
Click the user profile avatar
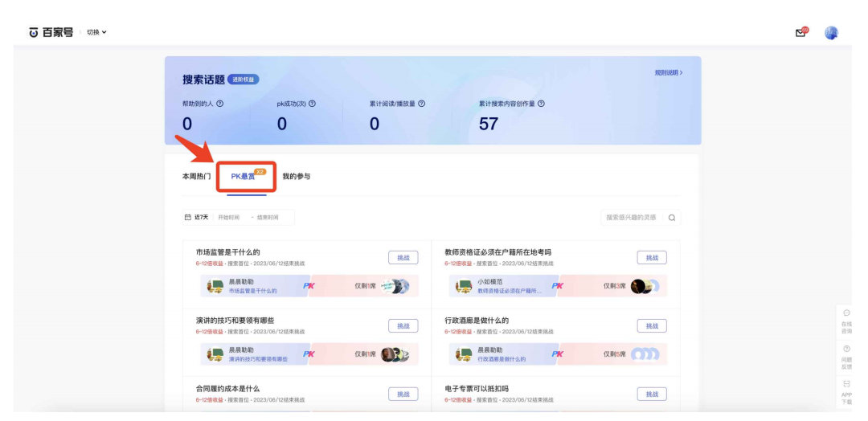(831, 33)
